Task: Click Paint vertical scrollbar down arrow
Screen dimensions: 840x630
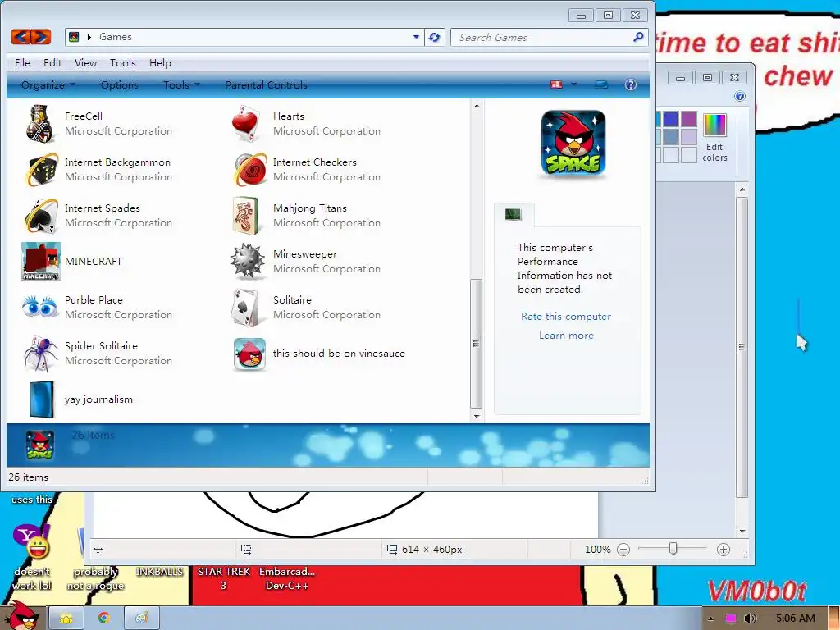Action: coord(742,531)
